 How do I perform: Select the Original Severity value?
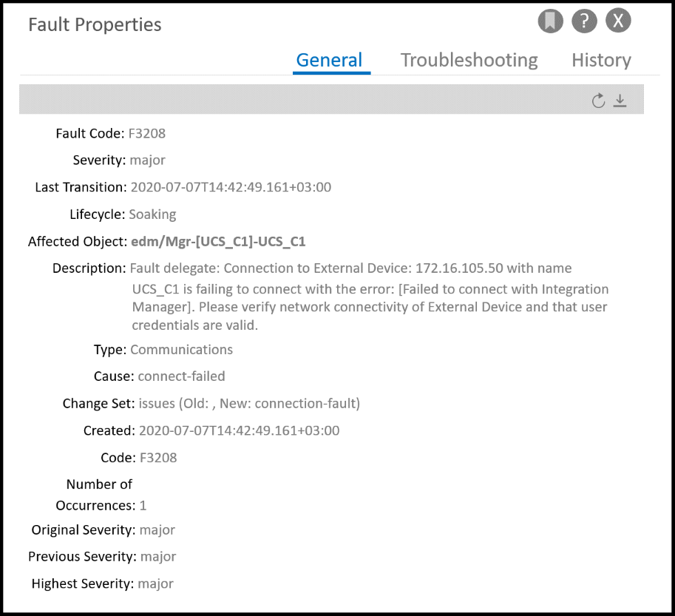coord(157,529)
